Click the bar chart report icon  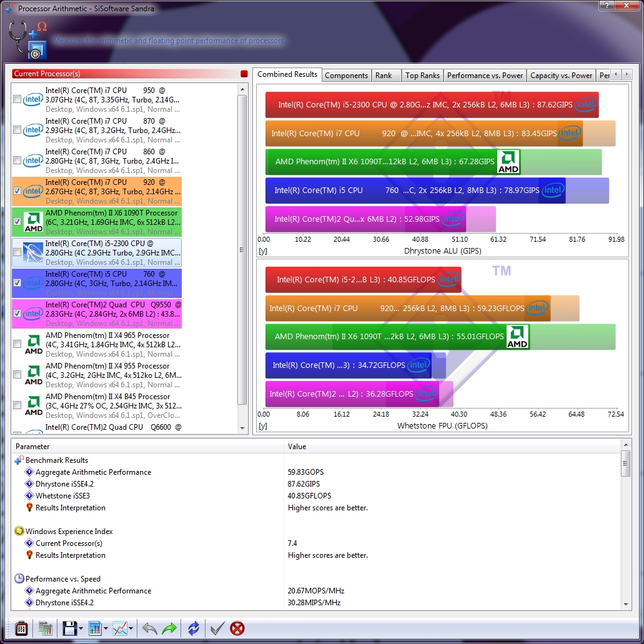click(95, 628)
